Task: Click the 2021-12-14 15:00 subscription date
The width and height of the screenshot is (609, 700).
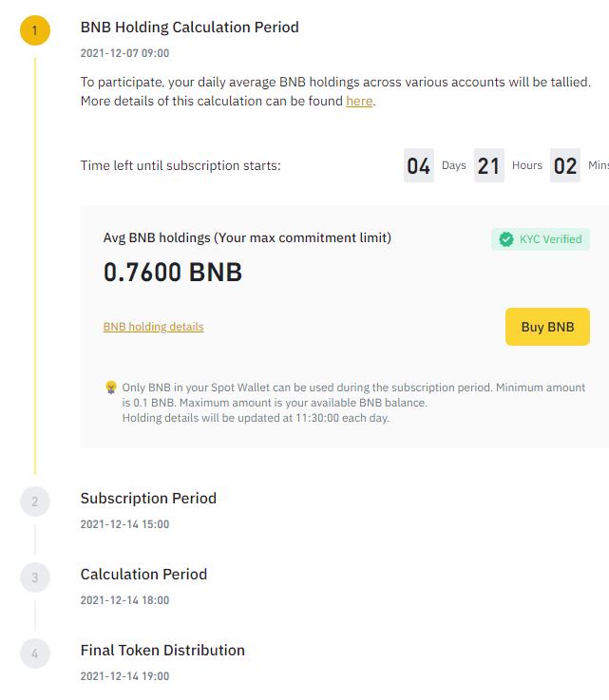Action: [124, 524]
